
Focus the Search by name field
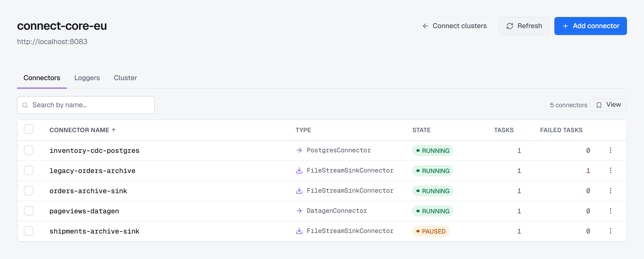86,105
